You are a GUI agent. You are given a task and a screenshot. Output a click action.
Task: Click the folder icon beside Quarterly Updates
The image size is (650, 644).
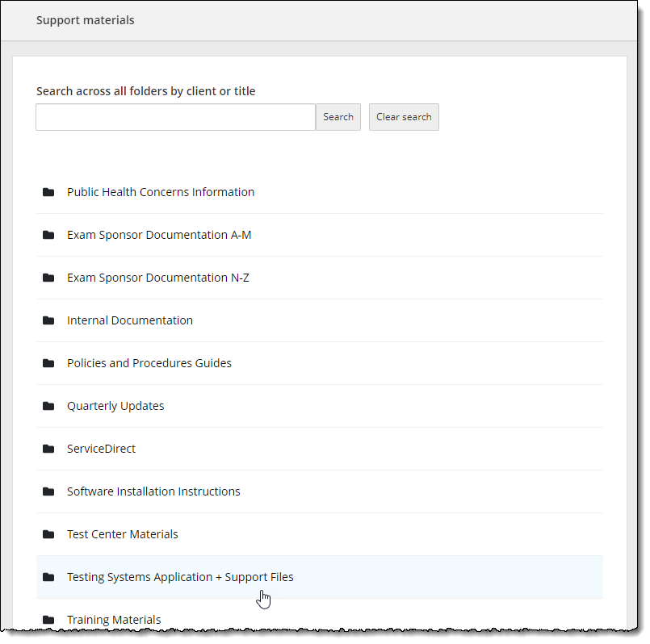point(49,405)
